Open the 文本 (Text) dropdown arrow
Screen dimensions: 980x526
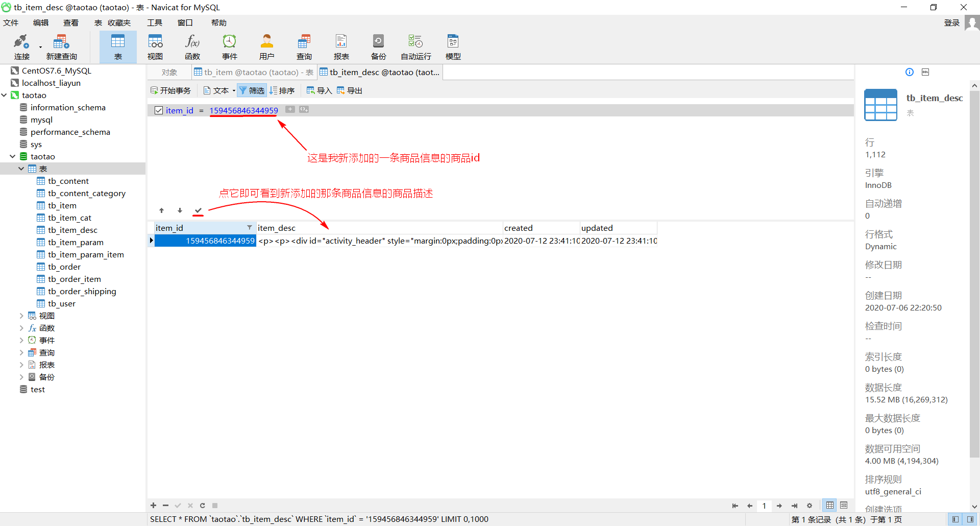[234, 91]
